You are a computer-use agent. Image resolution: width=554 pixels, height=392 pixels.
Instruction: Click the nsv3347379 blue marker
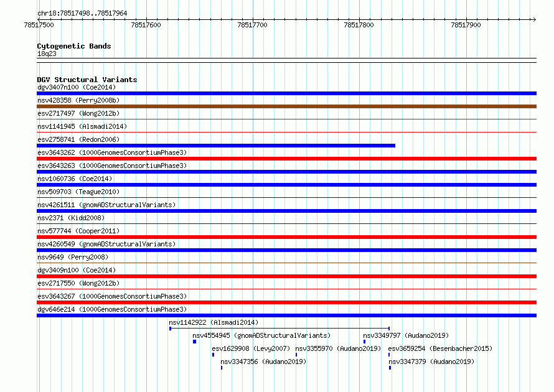click(390, 368)
